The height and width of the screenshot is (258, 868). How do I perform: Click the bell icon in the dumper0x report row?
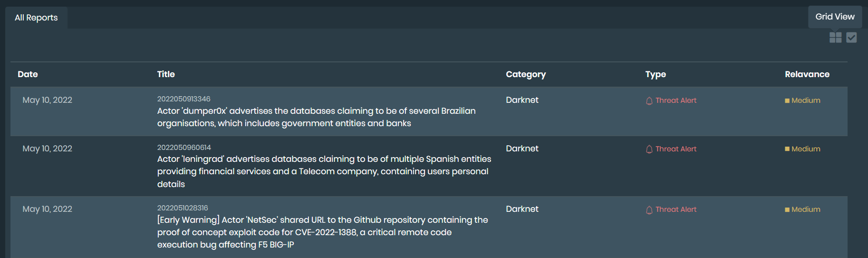click(x=649, y=101)
